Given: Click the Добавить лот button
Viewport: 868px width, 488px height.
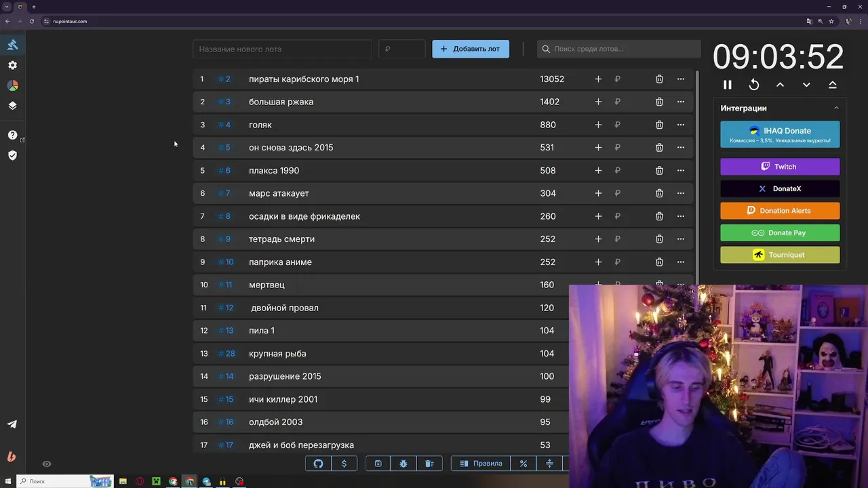Looking at the screenshot, I should (x=471, y=49).
